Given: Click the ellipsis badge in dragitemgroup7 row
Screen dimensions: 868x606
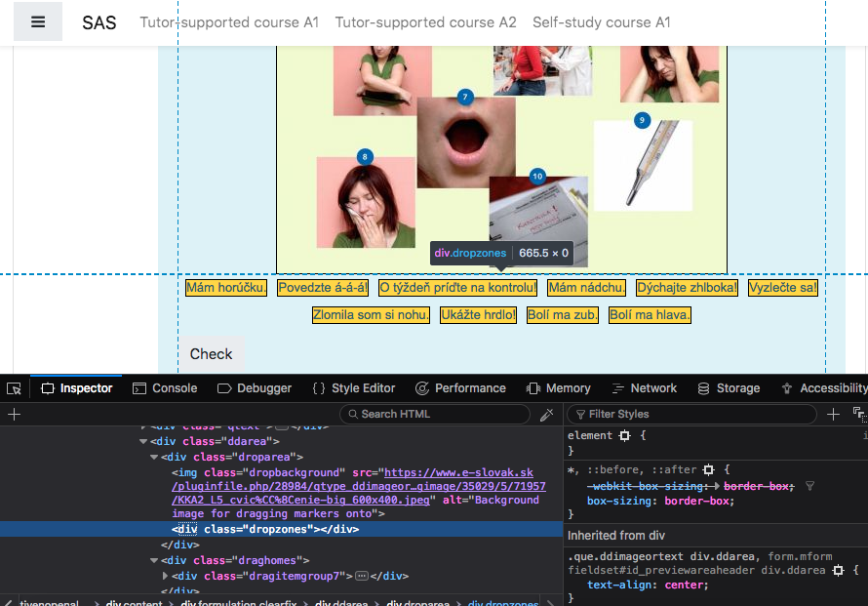Looking at the screenshot, I should (362, 576).
